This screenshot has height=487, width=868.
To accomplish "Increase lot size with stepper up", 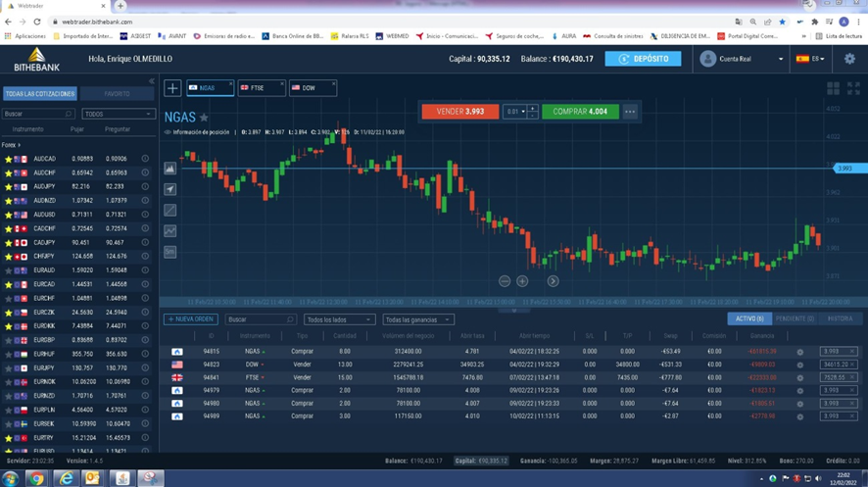I will pyautogui.click(x=532, y=108).
